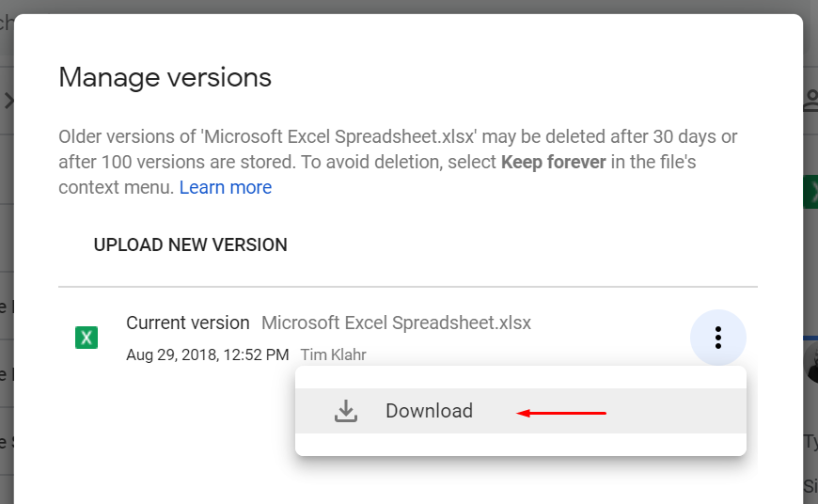Select the Current version label
The width and height of the screenshot is (818, 504).
pyautogui.click(x=188, y=323)
